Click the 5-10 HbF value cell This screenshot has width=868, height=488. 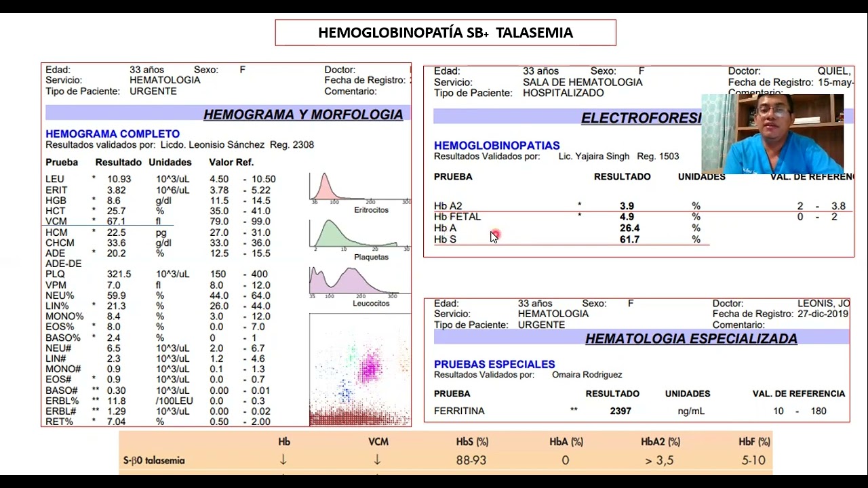753,460
